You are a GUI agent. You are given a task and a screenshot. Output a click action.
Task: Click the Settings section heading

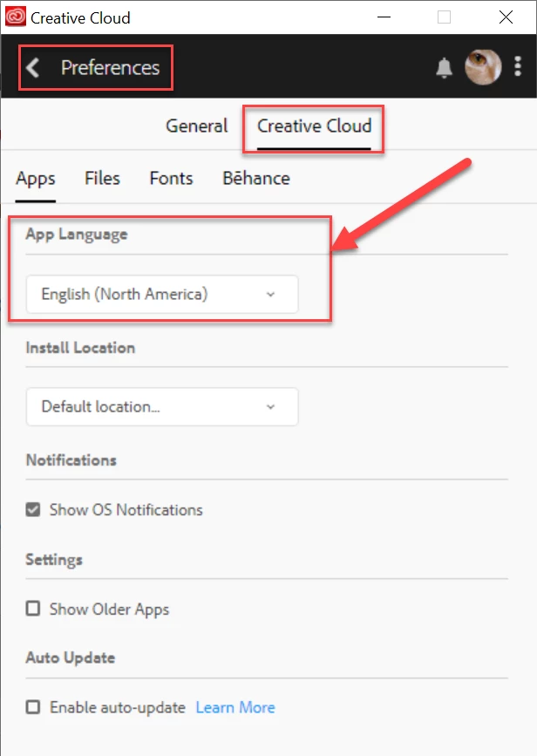pos(54,560)
